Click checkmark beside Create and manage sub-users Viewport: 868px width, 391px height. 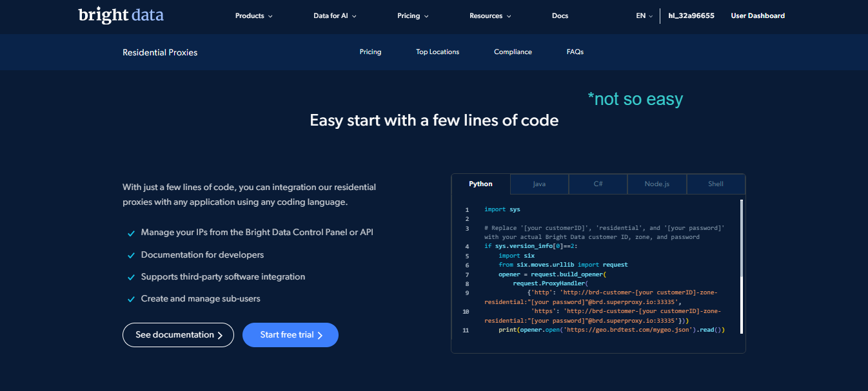[131, 300]
